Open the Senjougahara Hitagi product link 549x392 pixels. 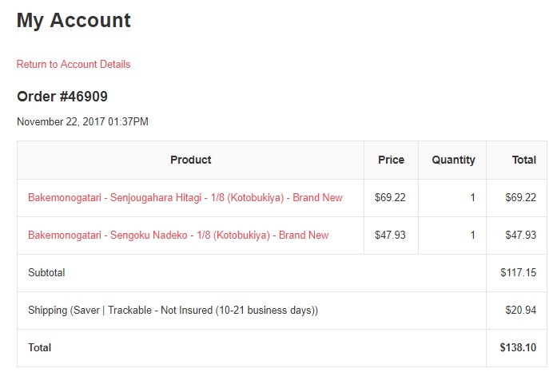[x=185, y=198]
